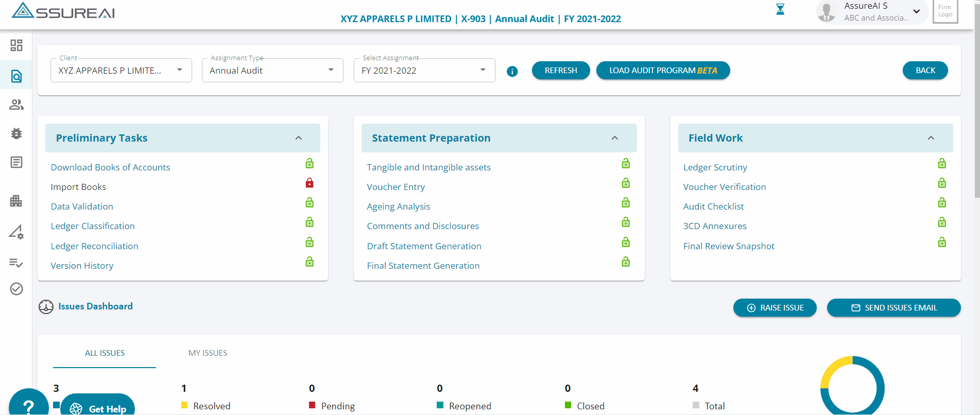Toggle the lock beside Voucher Entry
The image size is (980, 415).
[626, 183]
